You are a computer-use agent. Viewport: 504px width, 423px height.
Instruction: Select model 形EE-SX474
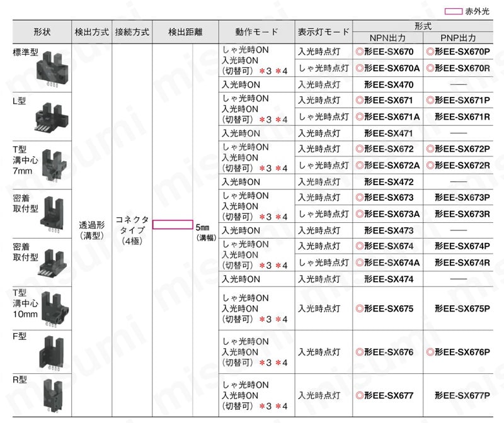[x=389, y=279]
